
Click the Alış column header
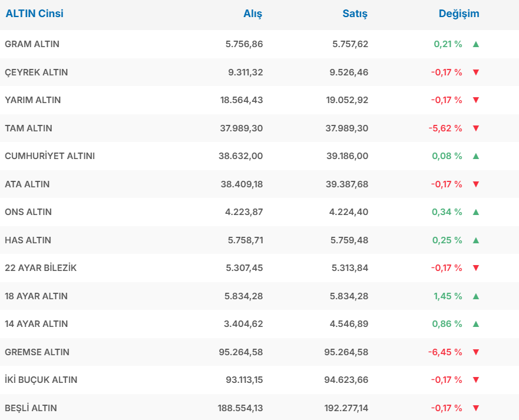[253, 14]
